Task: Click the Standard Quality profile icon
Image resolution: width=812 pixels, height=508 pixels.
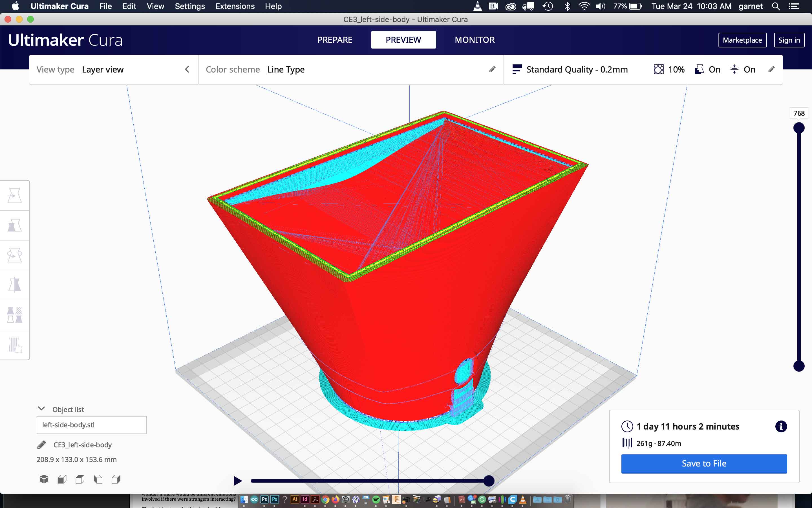Action: click(x=517, y=69)
